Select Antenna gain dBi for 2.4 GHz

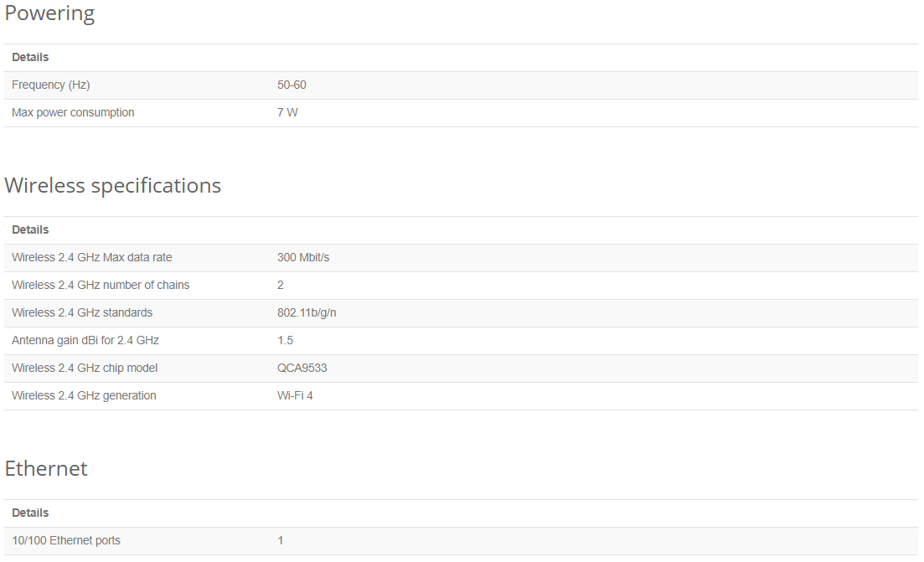point(85,341)
